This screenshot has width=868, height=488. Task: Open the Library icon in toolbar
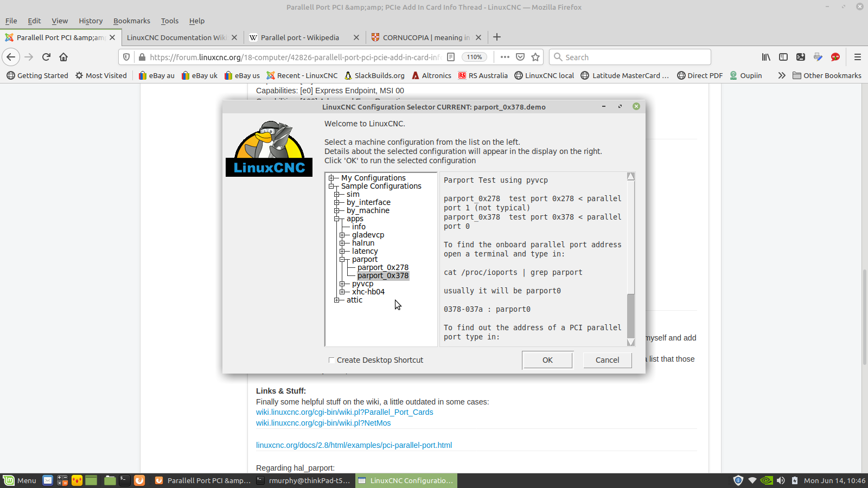pos(766,57)
